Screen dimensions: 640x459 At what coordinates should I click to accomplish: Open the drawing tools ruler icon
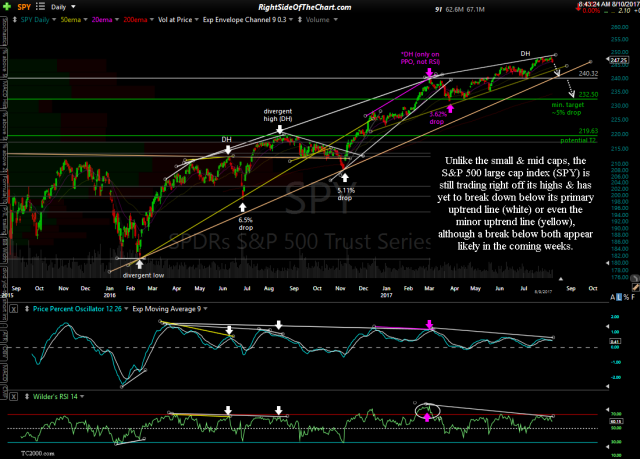click(635, 288)
